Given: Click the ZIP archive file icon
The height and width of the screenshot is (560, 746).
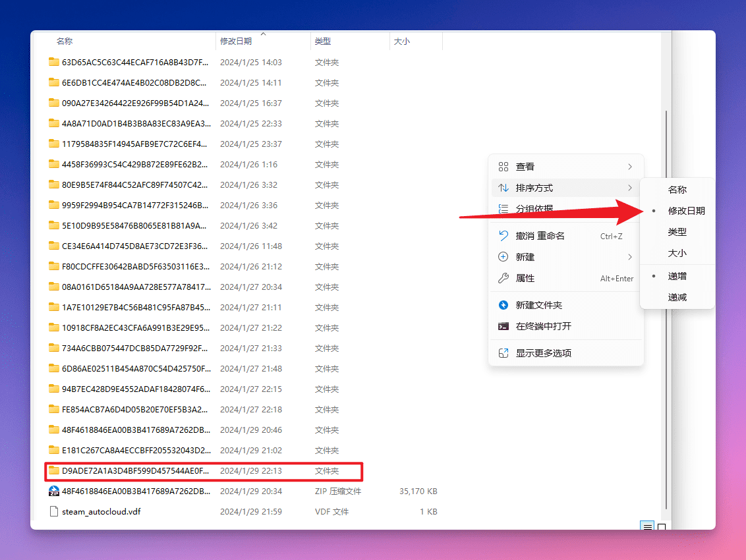Looking at the screenshot, I should point(54,491).
